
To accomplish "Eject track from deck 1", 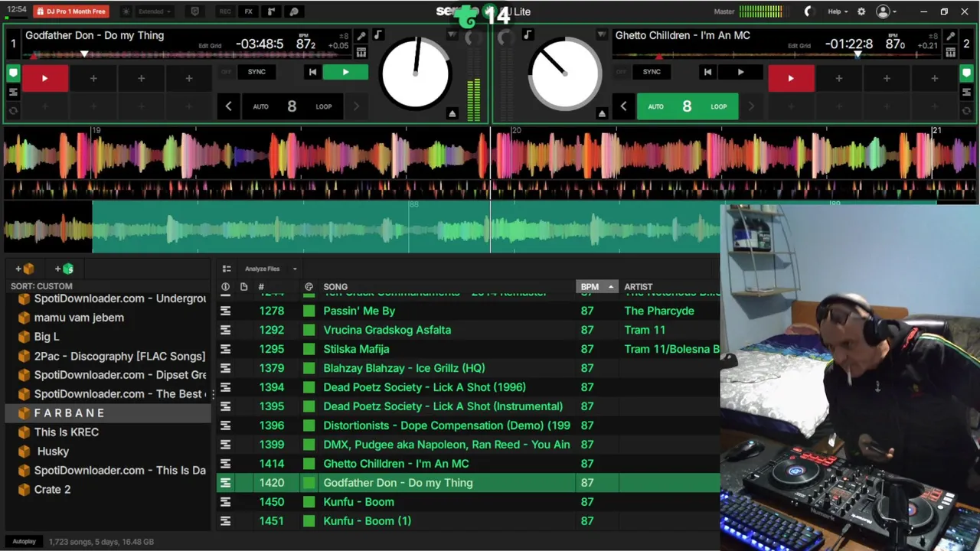I will [452, 113].
